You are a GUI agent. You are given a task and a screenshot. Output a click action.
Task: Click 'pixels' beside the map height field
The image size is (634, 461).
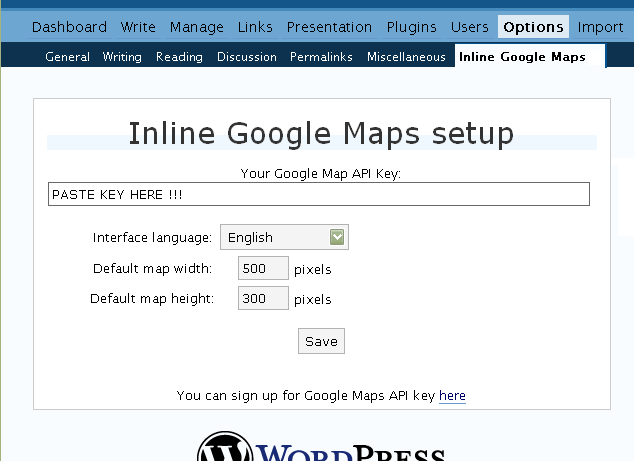click(x=313, y=300)
